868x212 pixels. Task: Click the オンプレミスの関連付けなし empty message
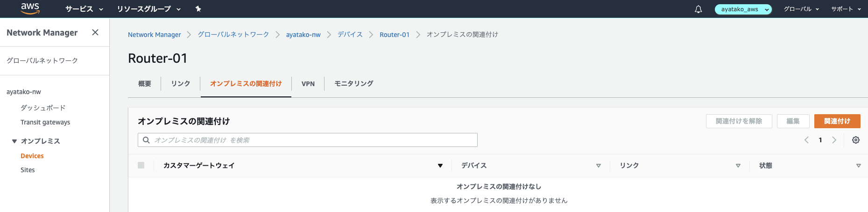[x=499, y=186]
